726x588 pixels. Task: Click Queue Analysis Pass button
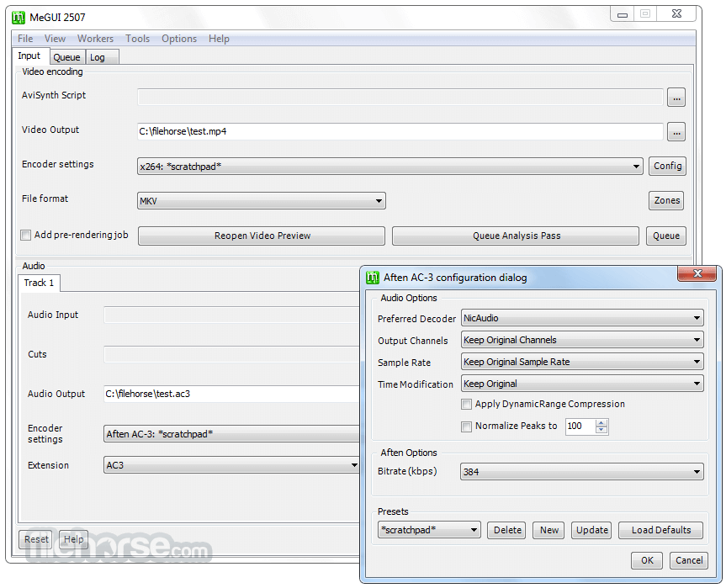point(516,236)
